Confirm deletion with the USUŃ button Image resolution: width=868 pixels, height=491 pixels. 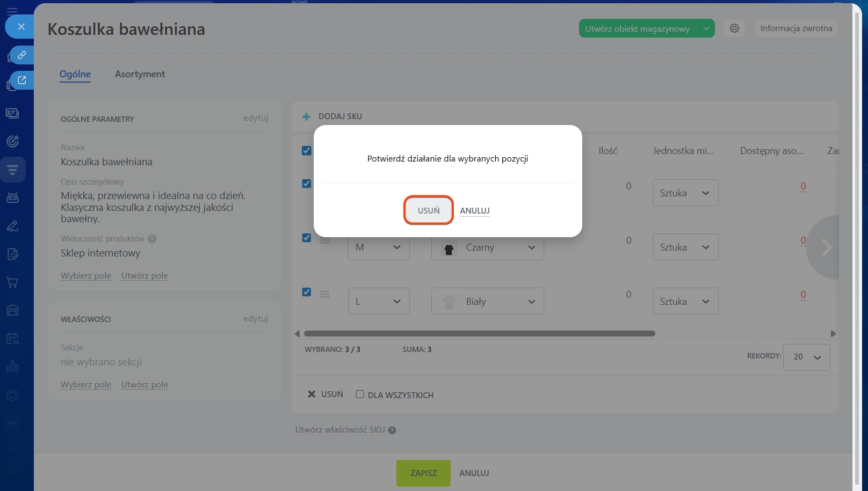[x=429, y=210]
